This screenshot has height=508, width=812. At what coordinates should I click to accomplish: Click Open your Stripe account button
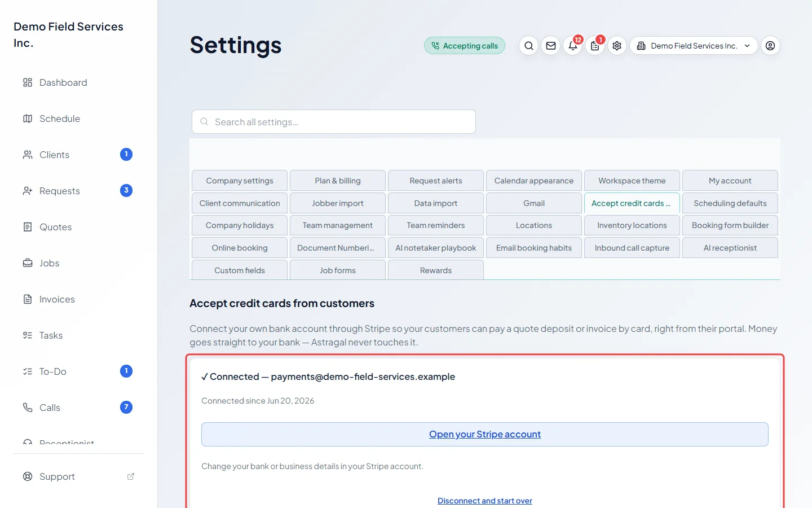[485, 434]
